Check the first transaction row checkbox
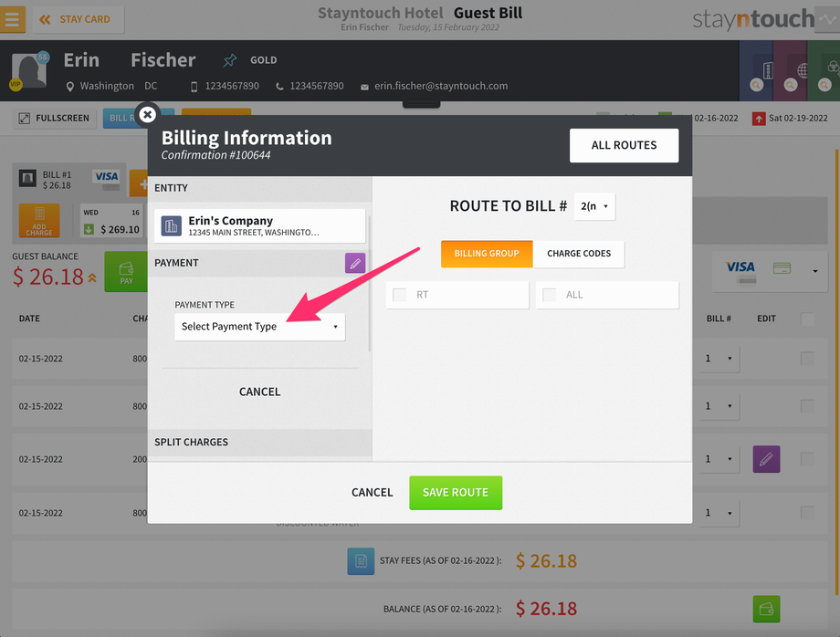 (807, 359)
